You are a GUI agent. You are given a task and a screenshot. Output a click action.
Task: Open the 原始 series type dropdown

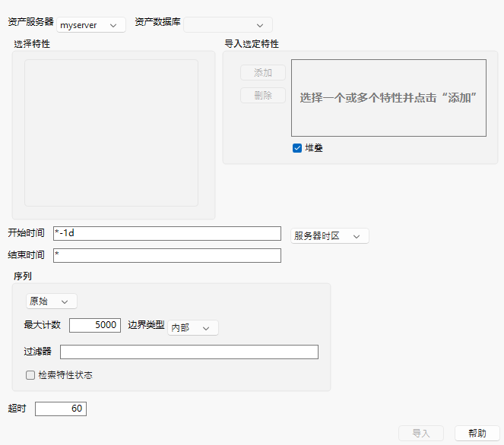[x=52, y=301]
